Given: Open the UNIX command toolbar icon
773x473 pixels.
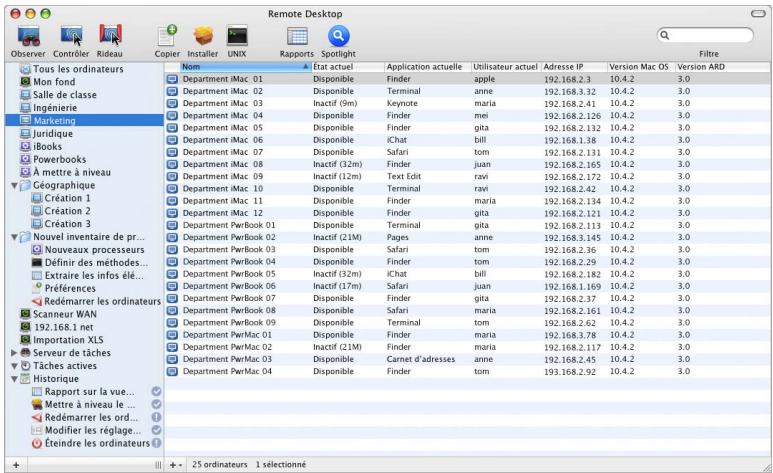Looking at the screenshot, I should coord(237,36).
